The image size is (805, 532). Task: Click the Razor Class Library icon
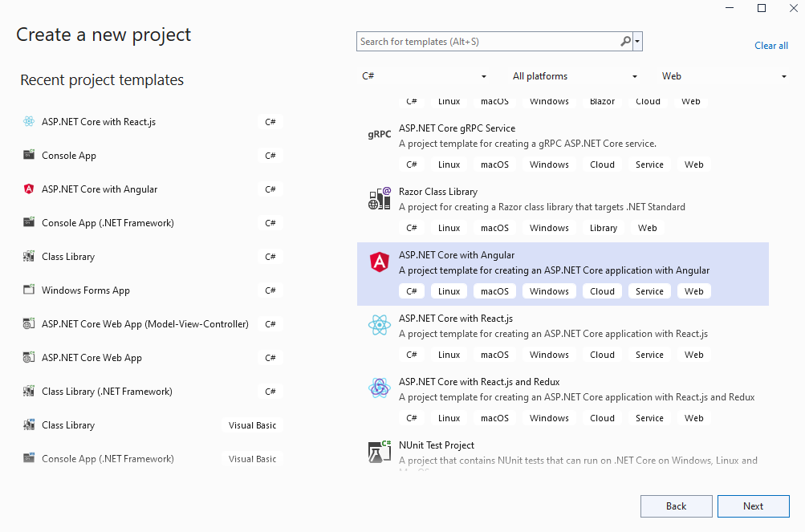379,198
